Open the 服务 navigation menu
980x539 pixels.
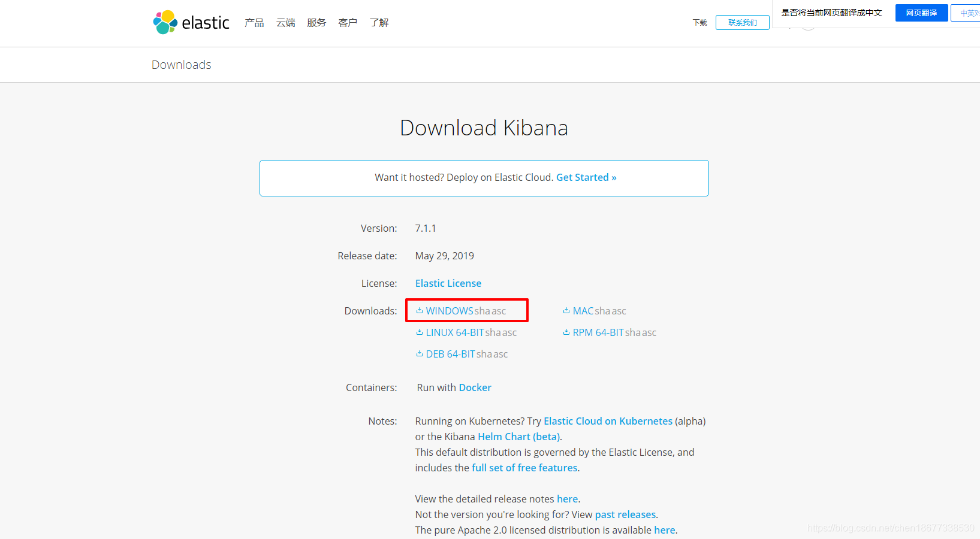click(316, 22)
